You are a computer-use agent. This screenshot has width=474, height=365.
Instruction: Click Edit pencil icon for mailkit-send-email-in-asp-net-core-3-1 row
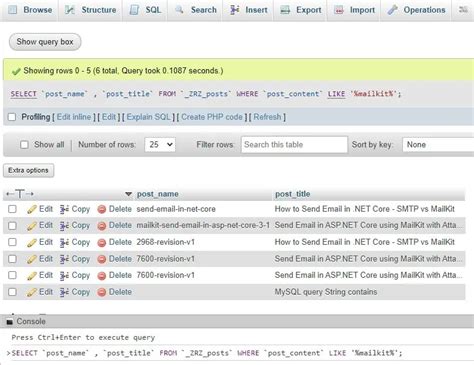[32, 226]
